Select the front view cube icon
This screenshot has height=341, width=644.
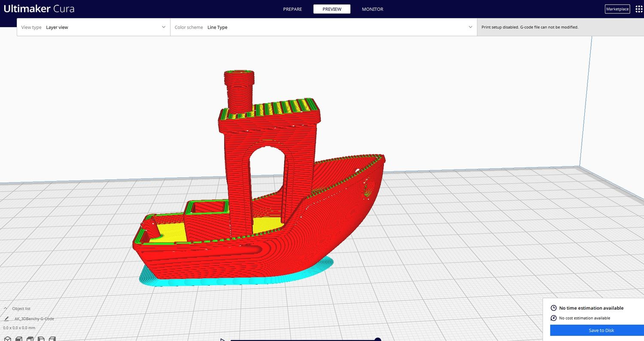click(x=19, y=339)
